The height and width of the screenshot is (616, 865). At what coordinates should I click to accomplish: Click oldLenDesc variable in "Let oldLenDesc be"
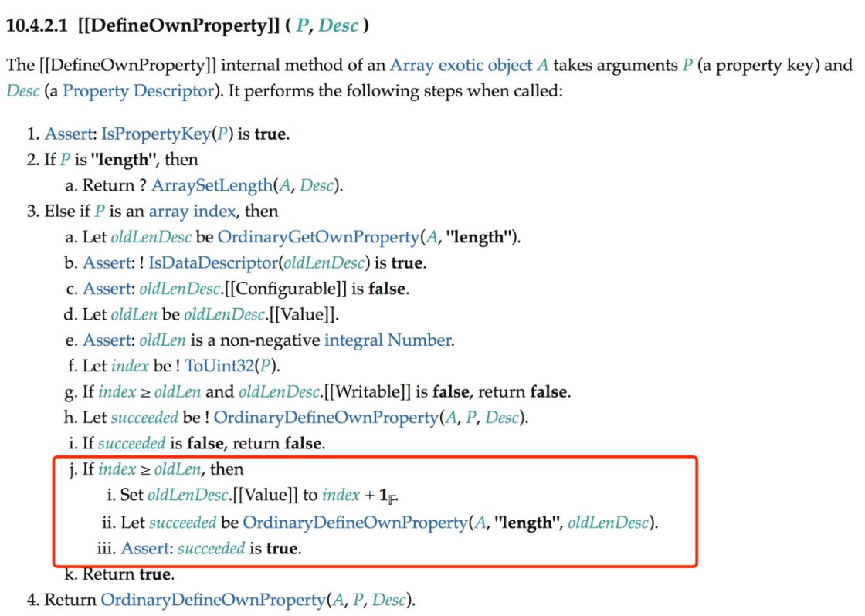tap(151, 237)
